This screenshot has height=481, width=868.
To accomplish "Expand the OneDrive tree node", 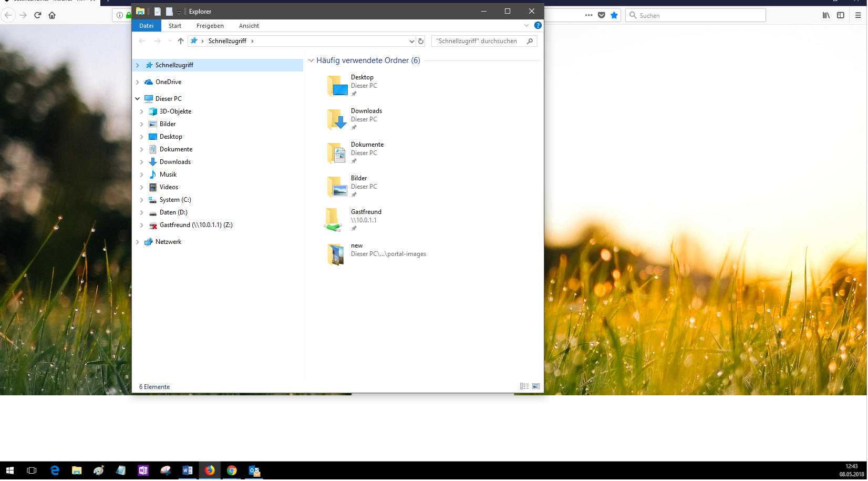I will pyautogui.click(x=138, y=82).
